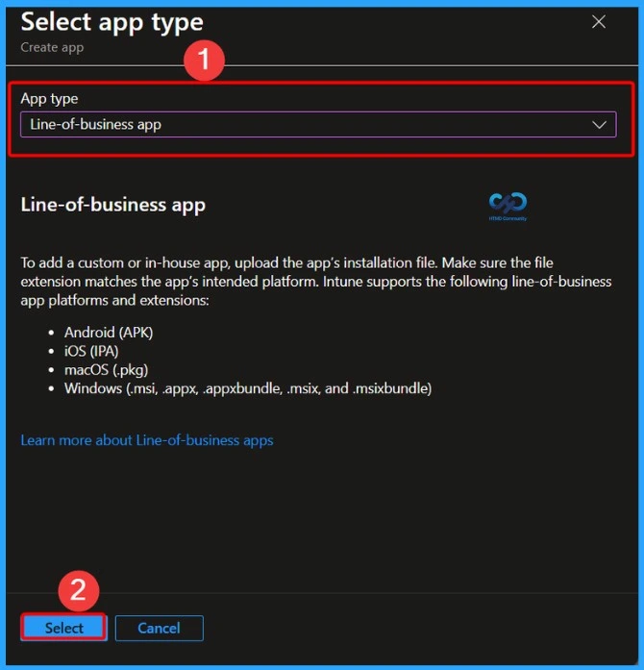The width and height of the screenshot is (644, 670).
Task: Open the App type dropdown
Action: pos(318,124)
